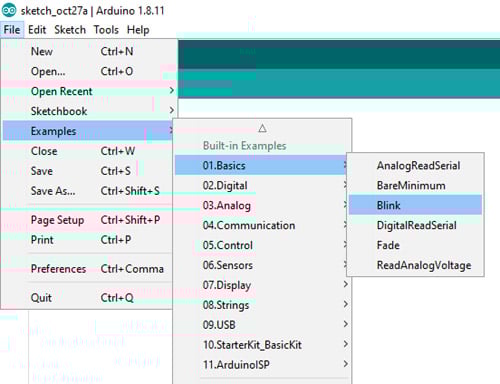Click the scroll-up triangle in Examples list
Image resolution: width=500 pixels, height=384 pixels.
coord(262,128)
